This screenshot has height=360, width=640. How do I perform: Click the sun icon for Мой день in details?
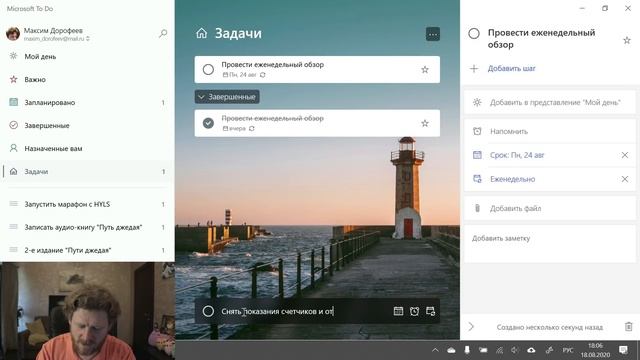[477, 102]
